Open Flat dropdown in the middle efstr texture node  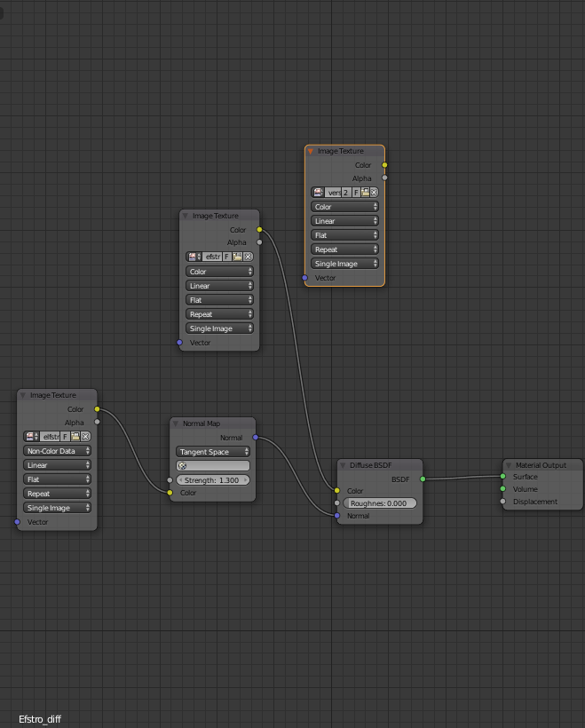coord(219,300)
